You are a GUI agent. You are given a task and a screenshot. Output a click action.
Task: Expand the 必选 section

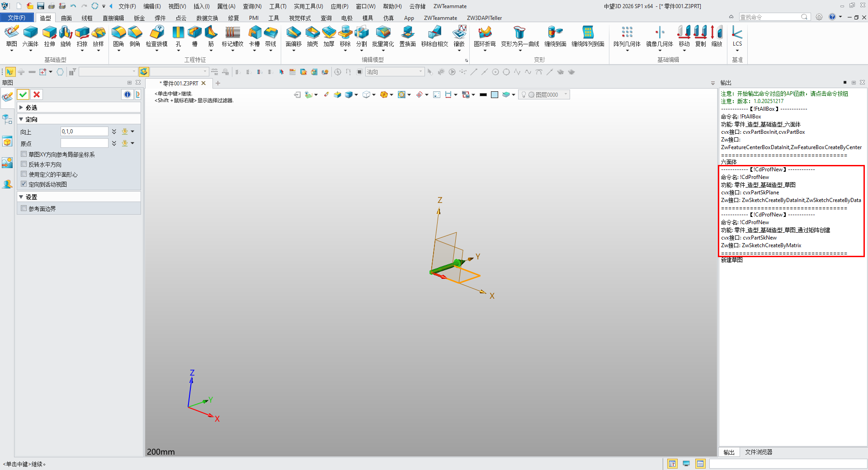coord(21,108)
